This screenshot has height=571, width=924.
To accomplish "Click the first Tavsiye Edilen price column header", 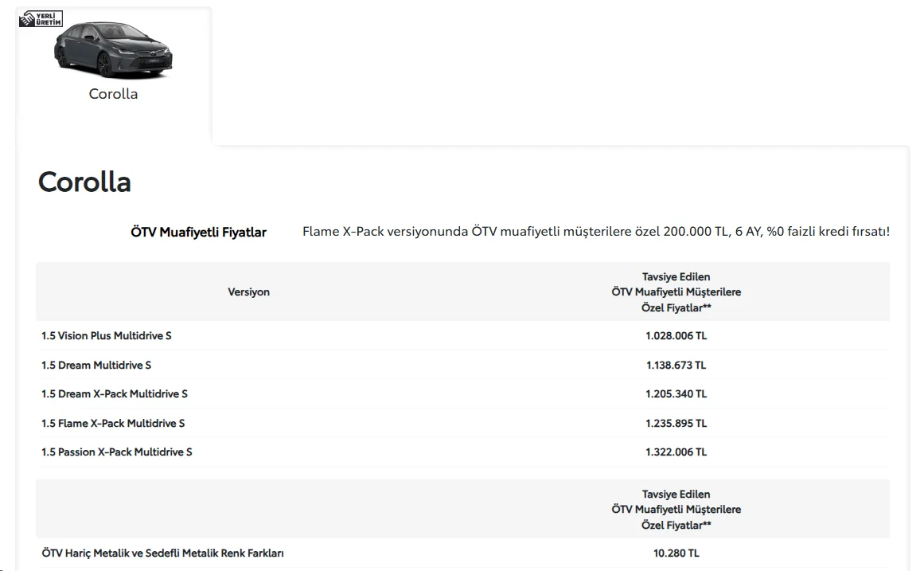I will 676,292.
